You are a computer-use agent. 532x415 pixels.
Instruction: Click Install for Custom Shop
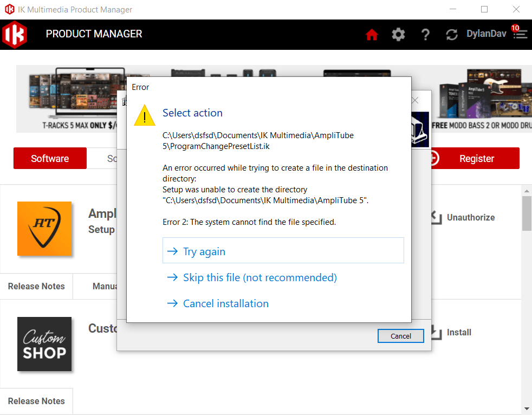pos(459,333)
